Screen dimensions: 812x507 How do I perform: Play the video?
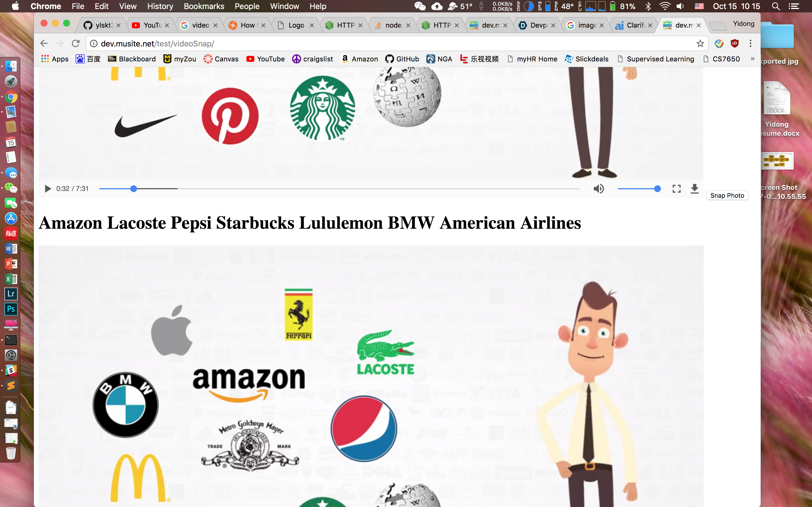tap(48, 189)
